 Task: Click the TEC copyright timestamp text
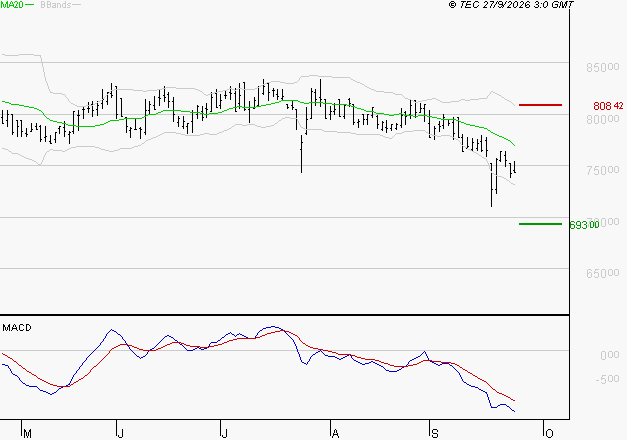(511, 5)
